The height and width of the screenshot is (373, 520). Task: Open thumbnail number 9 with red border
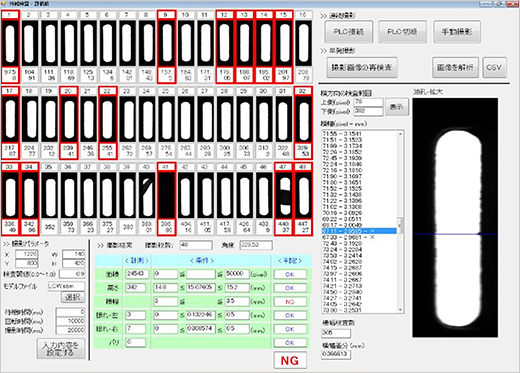point(166,47)
